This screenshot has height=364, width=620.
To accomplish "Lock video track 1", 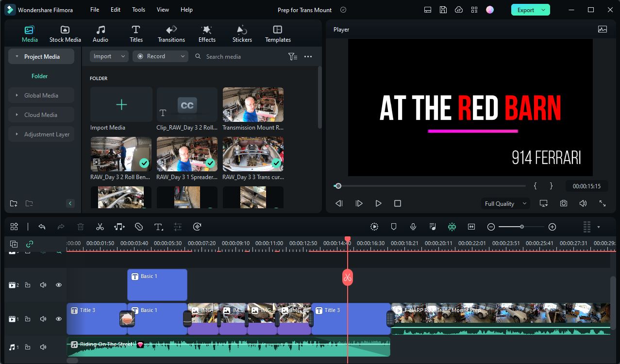I will pos(28,319).
